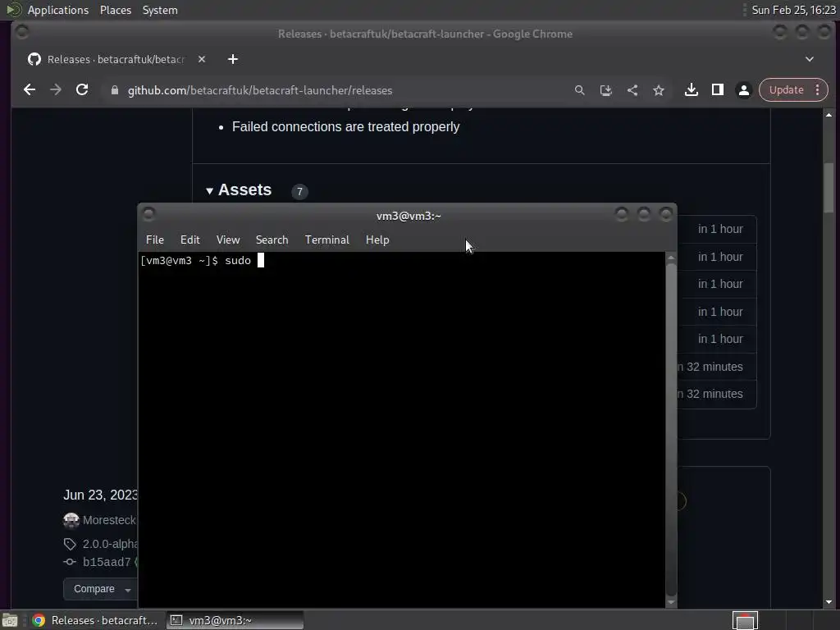Click the address bar URL

tap(260, 90)
